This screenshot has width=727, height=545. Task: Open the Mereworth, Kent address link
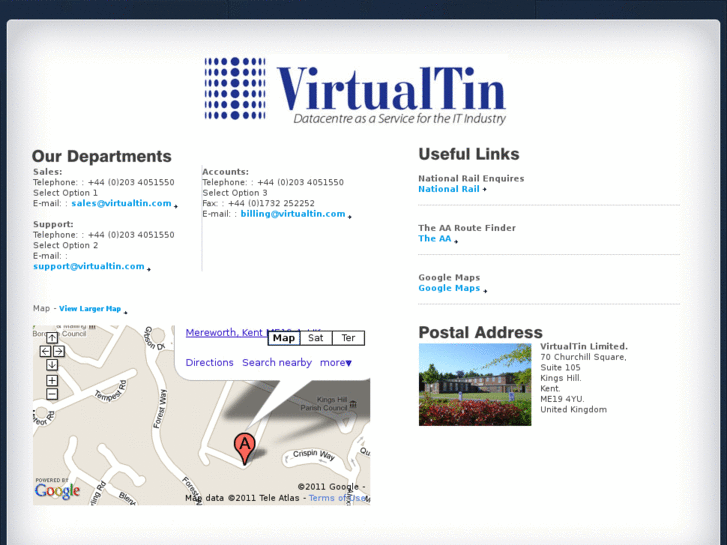[226, 333]
